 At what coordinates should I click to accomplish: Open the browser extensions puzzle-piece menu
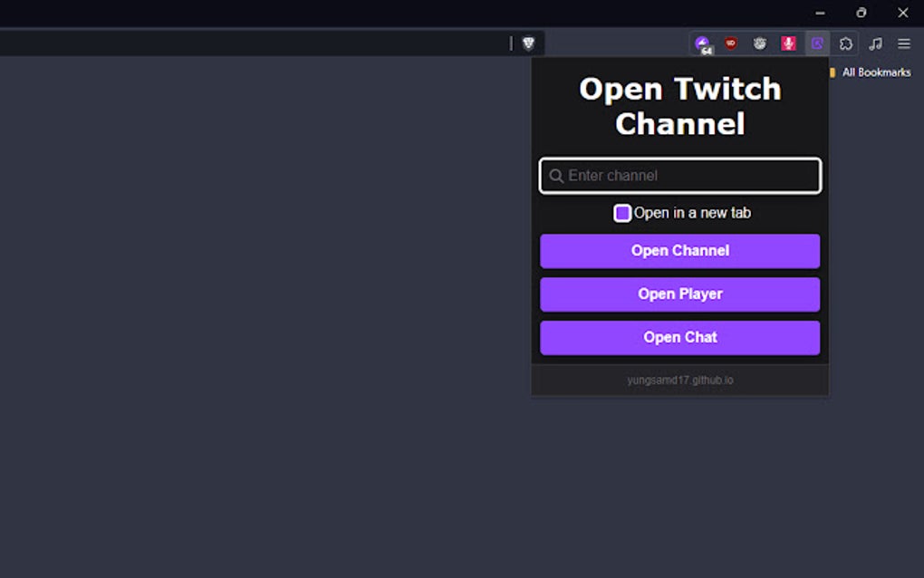[845, 43]
